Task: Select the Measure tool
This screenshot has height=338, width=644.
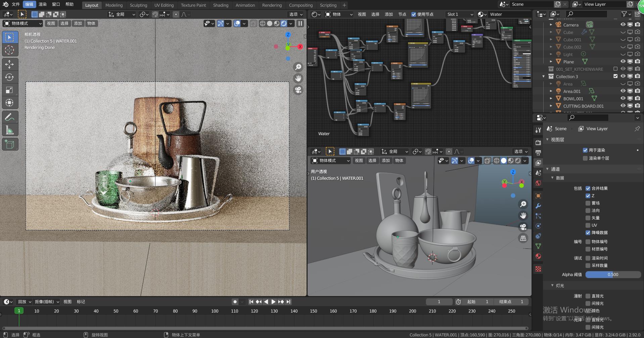Action: click(x=10, y=130)
